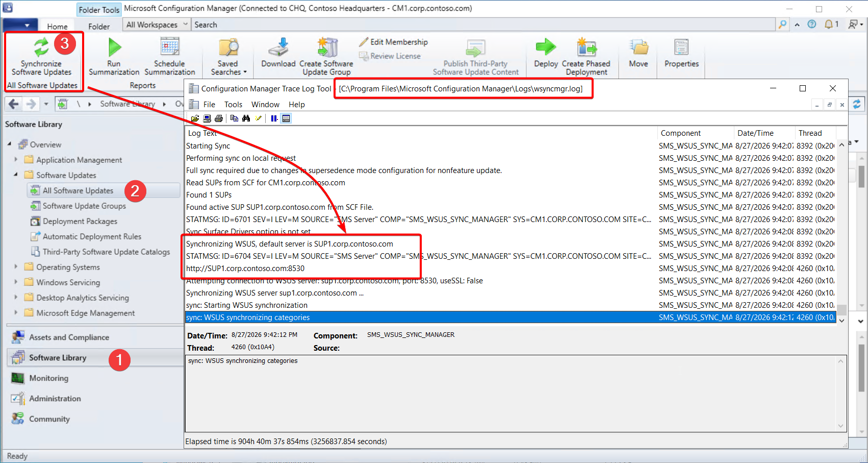Collapse the Overview tree node
The width and height of the screenshot is (868, 463).
click(9, 144)
